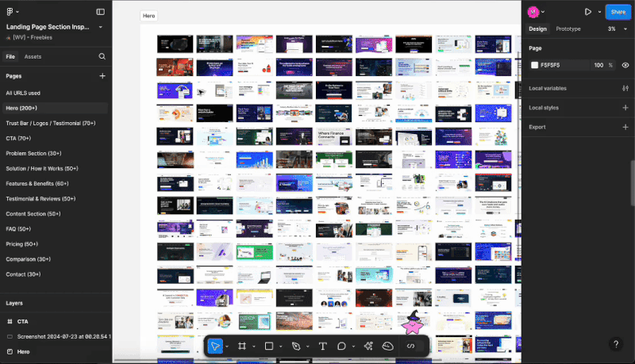
Task: Click the Hero layer frame icon
Action: pyautogui.click(x=10, y=352)
